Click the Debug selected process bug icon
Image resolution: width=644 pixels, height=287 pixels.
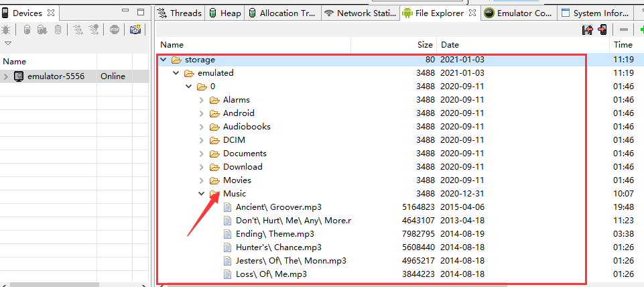tap(6, 30)
